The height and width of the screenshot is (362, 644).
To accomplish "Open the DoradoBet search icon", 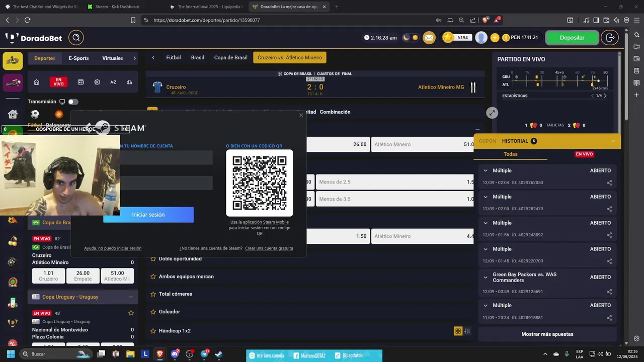I will [x=76, y=38].
